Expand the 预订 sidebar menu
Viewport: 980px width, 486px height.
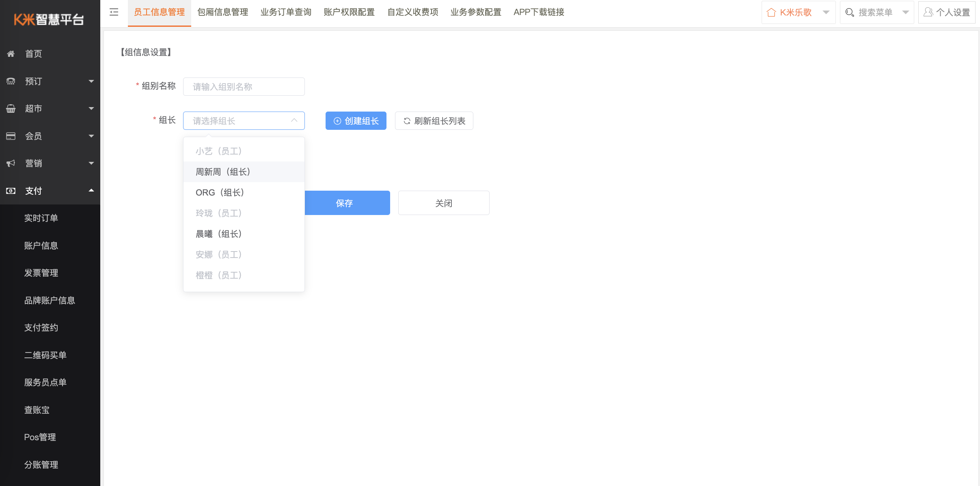click(x=91, y=81)
